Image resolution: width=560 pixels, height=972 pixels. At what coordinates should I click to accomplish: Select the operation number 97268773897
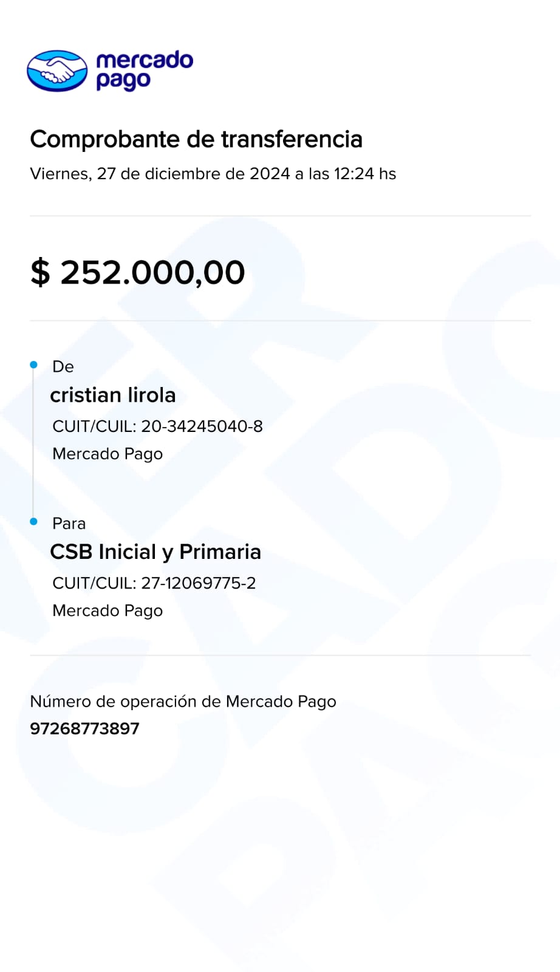coord(84,728)
